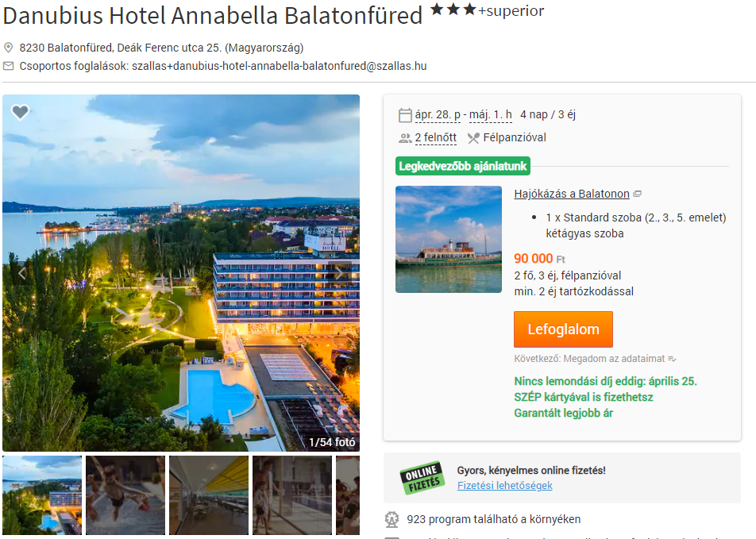Advance to next photo with right arrow
756x539 pixels.
339,273
